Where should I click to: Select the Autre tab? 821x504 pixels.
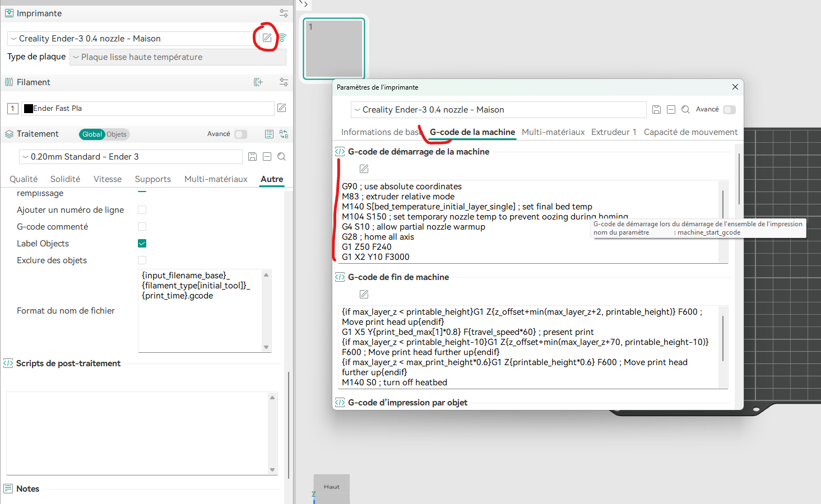tap(272, 179)
